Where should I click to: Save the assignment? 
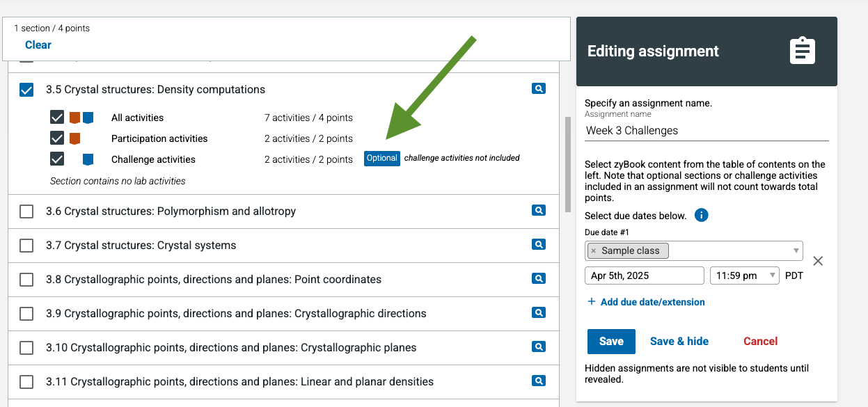pos(611,341)
